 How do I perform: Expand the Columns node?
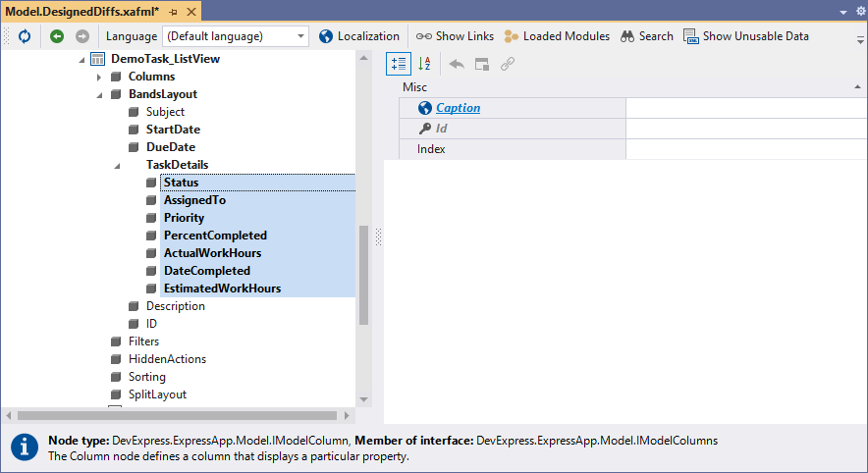click(99, 77)
